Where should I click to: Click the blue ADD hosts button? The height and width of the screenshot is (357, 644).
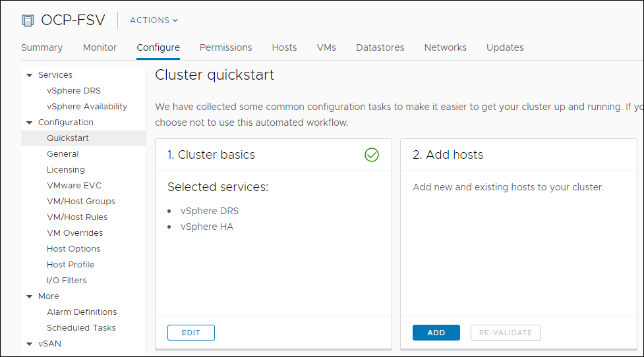point(436,333)
